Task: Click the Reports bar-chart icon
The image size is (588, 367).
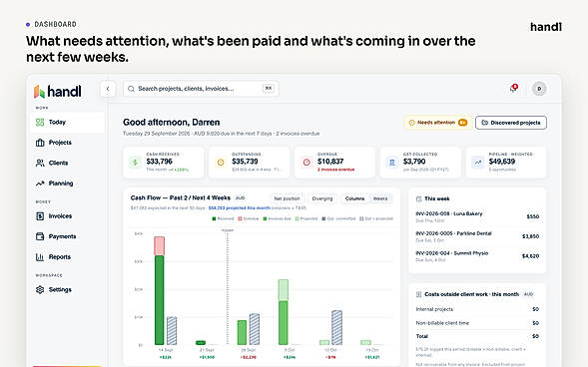Action: (x=40, y=257)
